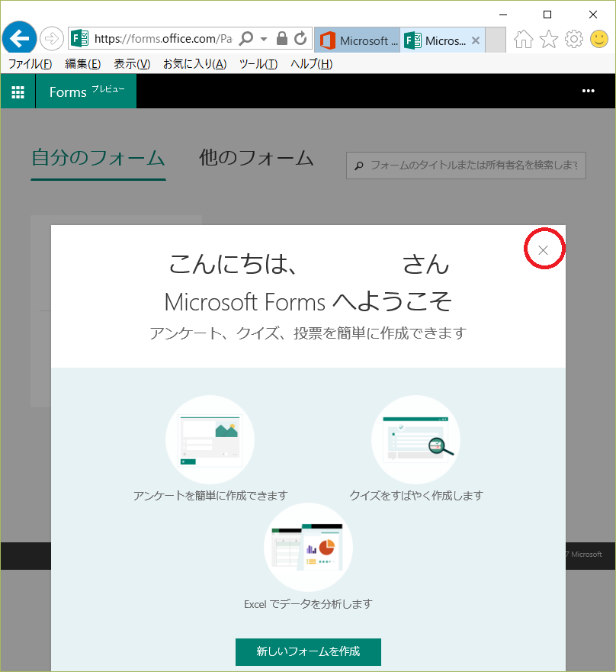Open the browser Tools gear icon
This screenshot has width=616, height=672.
(x=574, y=39)
